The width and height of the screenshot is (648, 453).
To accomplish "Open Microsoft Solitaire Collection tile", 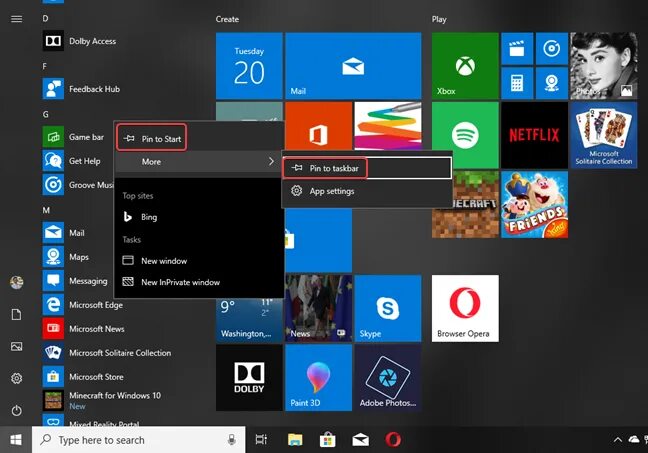I will tap(604, 135).
